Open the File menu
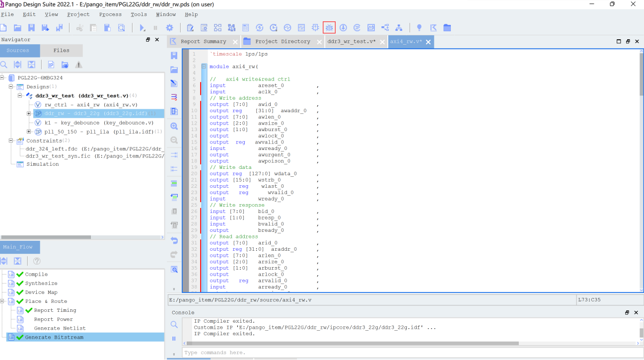The image size is (644, 360). [x=7, y=14]
